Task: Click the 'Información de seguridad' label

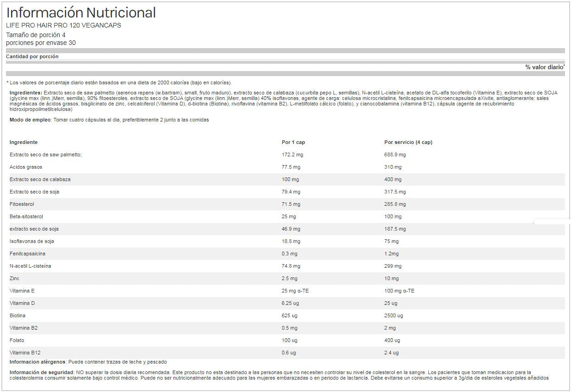Action: (x=41, y=372)
